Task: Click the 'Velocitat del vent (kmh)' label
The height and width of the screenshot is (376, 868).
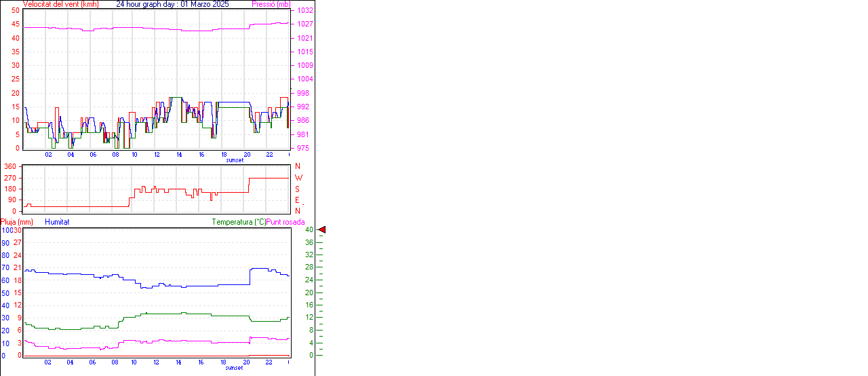Action: (x=60, y=4)
